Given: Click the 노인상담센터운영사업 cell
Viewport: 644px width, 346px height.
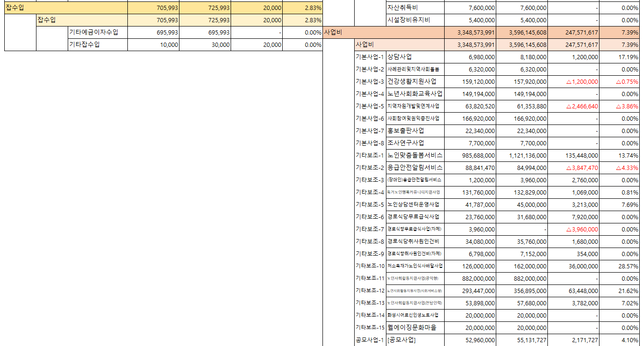Looking at the screenshot, I should 415,205.
